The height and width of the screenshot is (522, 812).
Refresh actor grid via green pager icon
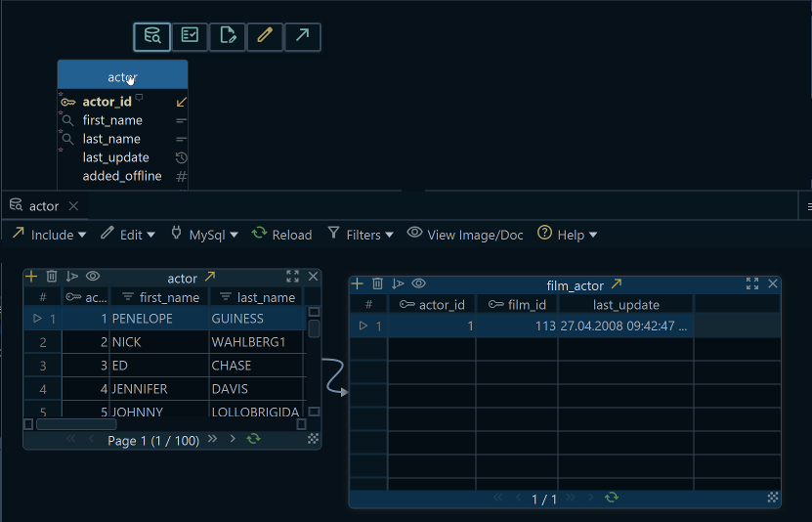[253, 439]
